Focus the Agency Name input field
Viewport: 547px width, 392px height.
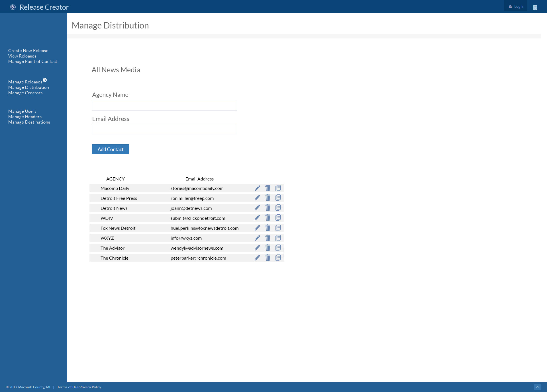pos(164,106)
